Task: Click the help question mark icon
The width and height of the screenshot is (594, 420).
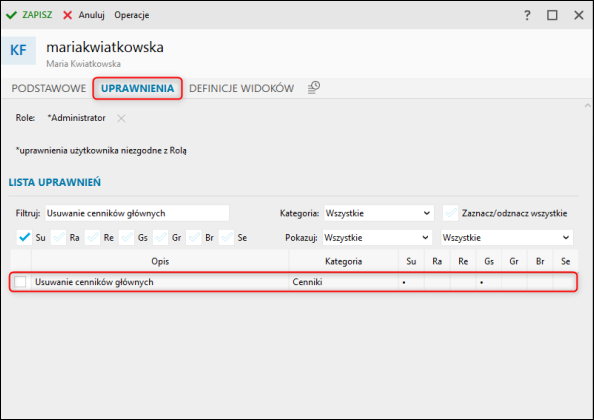Action: click(x=527, y=15)
